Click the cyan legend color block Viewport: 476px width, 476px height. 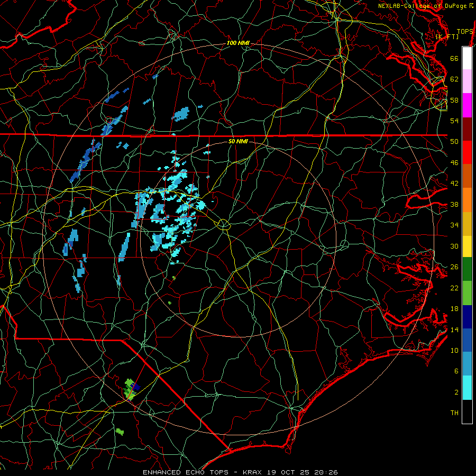(467, 388)
